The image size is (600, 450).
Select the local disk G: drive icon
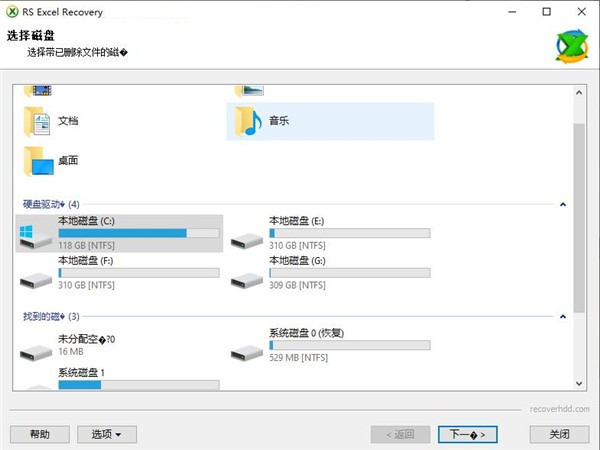(246, 280)
